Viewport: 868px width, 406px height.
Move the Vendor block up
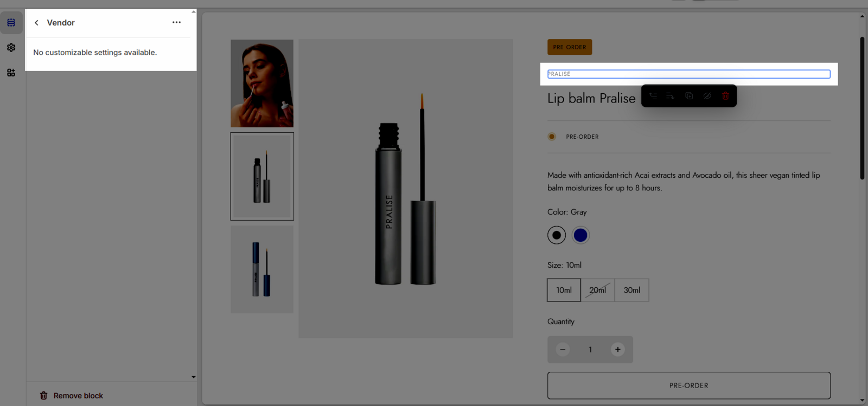653,96
